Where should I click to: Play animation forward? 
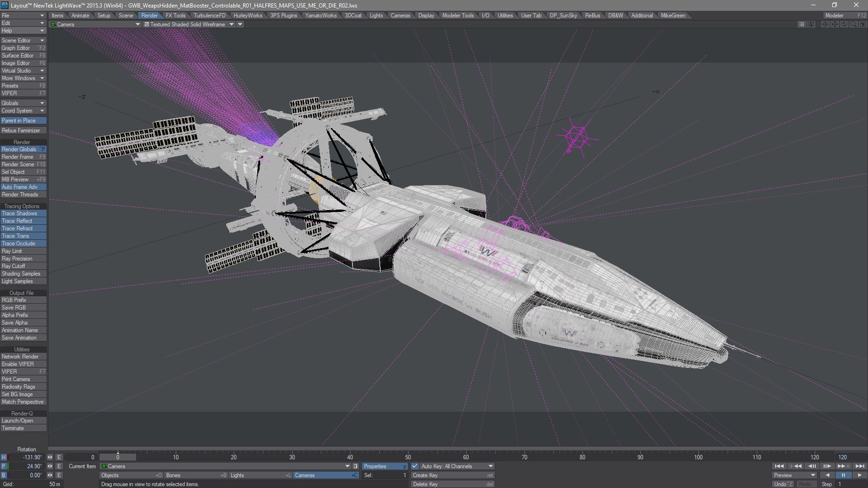tap(860, 475)
